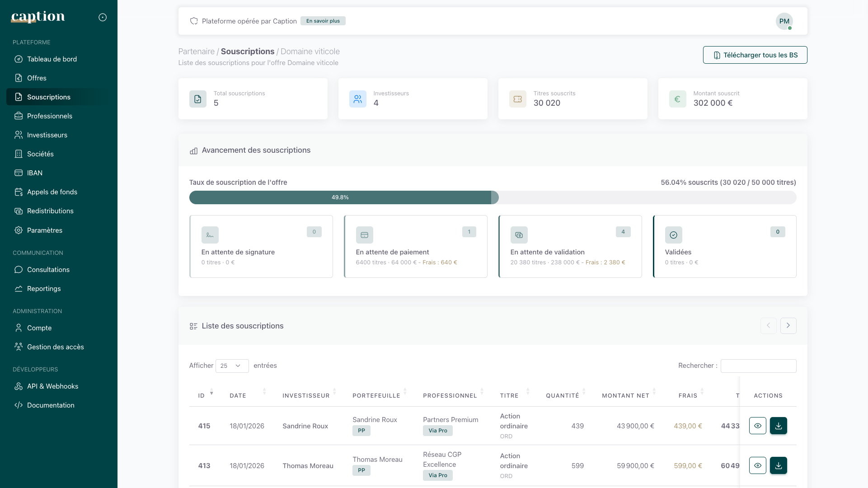Image resolution: width=868 pixels, height=488 pixels.
Task: Click the sidebar collapse circle icon
Action: pyautogui.click(x=103, y=17)
